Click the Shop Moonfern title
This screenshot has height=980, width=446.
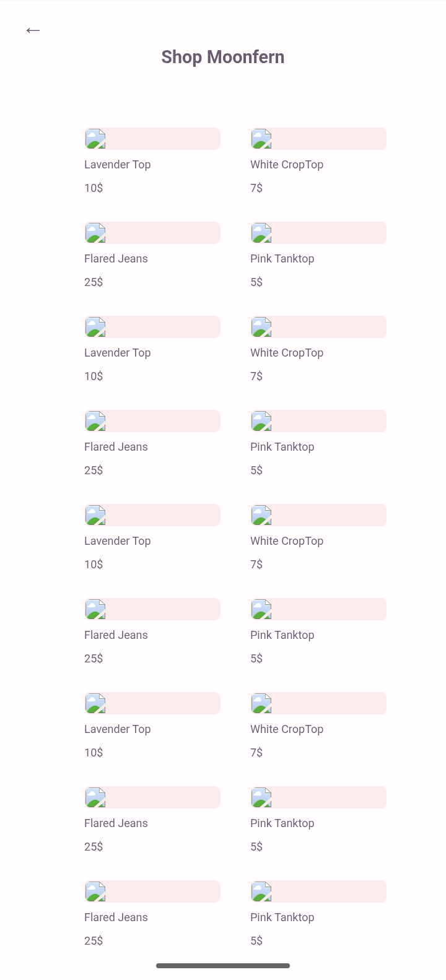[223, 57]
